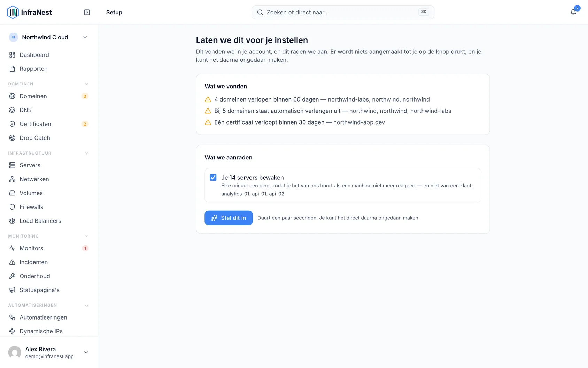The width and height of the screenshot is (588, 368).
Task: Click 'Stel dit in' button
Action: (x=229, y=218)
